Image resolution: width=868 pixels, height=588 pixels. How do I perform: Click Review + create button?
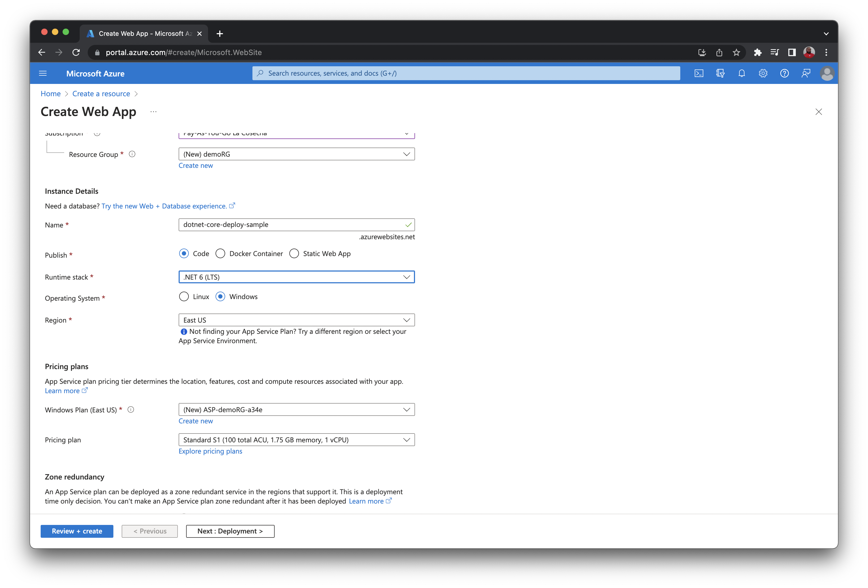[x=76, y=531]
